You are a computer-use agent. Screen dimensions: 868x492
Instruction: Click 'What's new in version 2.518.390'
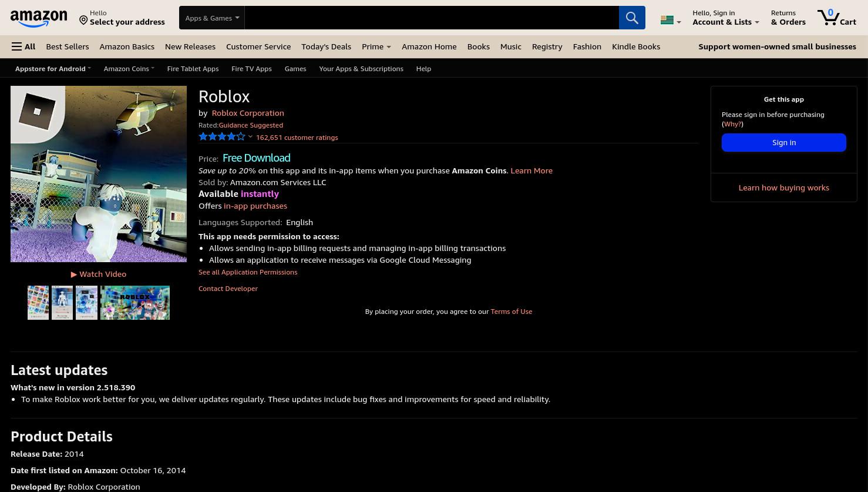click(x=73, y=387)
